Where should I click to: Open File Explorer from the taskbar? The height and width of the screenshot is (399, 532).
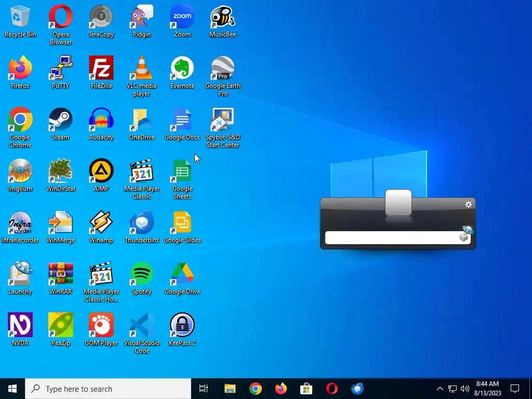(230, 389)
